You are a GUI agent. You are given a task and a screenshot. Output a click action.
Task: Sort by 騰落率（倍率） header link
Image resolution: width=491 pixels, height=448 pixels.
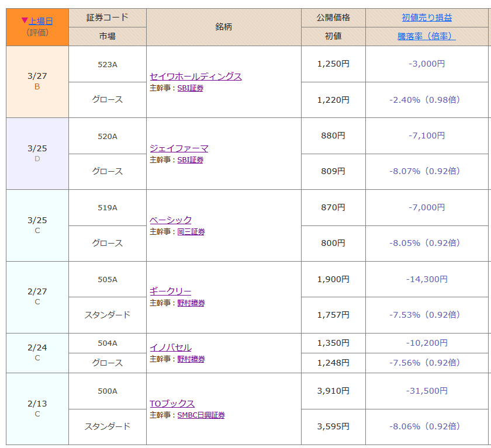[427, 36]
